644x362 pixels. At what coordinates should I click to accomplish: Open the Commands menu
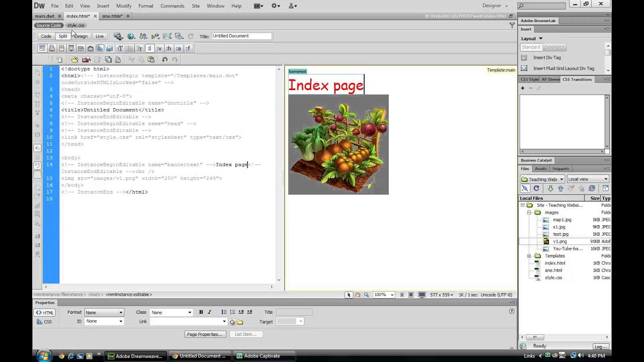172,6
